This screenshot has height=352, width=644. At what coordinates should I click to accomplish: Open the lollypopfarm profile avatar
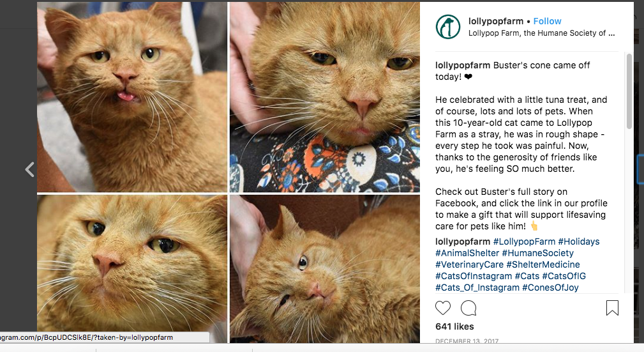pos(448,27)
